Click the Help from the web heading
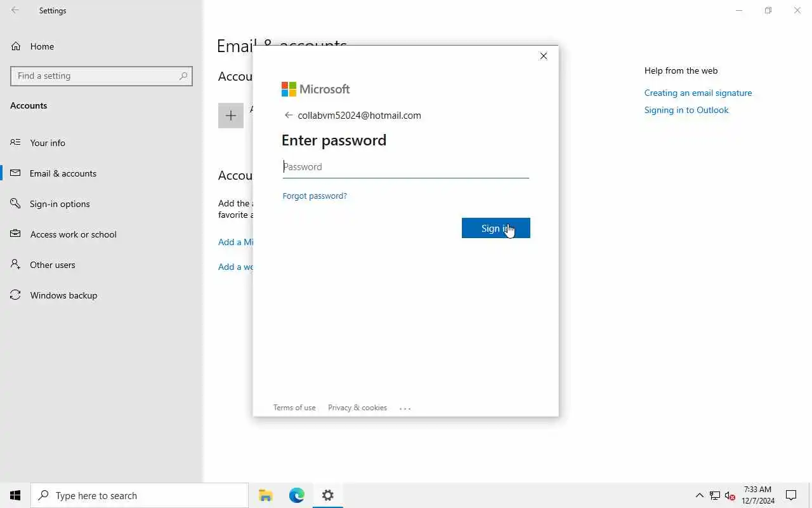 click(681, 70)
